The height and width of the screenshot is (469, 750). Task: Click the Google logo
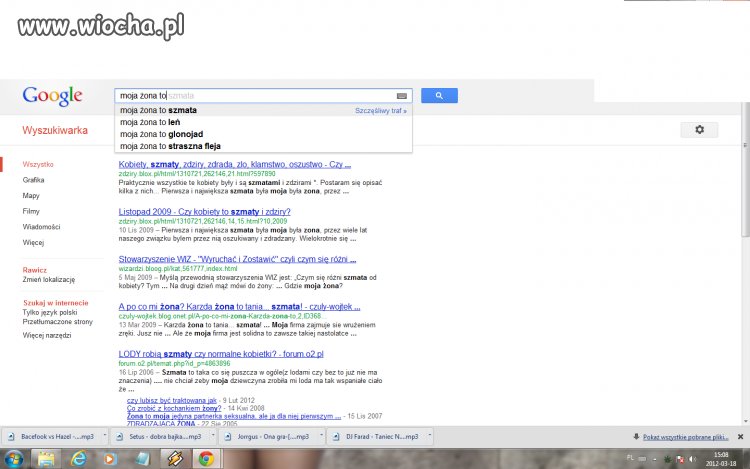pos(53,96)
